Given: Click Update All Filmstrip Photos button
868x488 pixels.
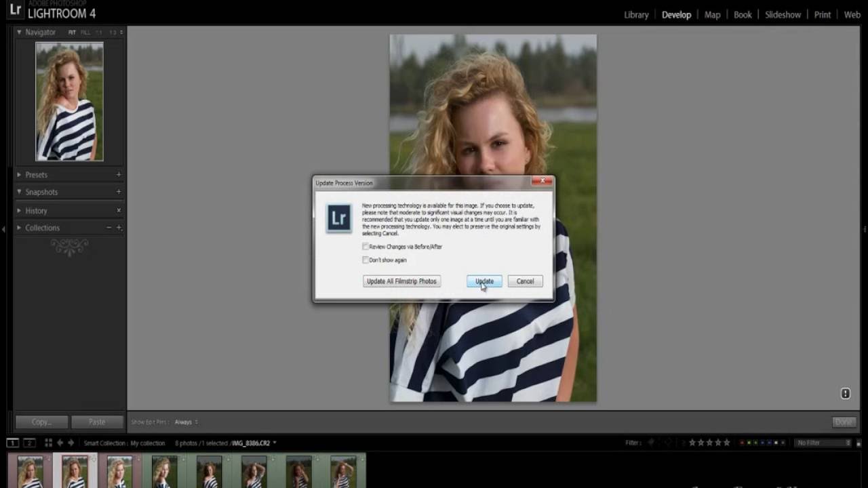Looking at the screenshot, I should pos(401,281).
